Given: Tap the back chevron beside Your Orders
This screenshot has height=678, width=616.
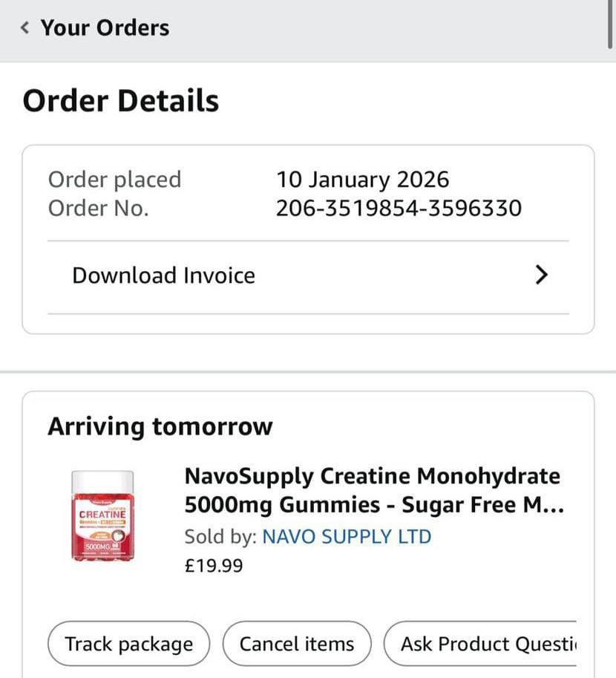Looking at the screenshot, I should [x=25, y=28].
